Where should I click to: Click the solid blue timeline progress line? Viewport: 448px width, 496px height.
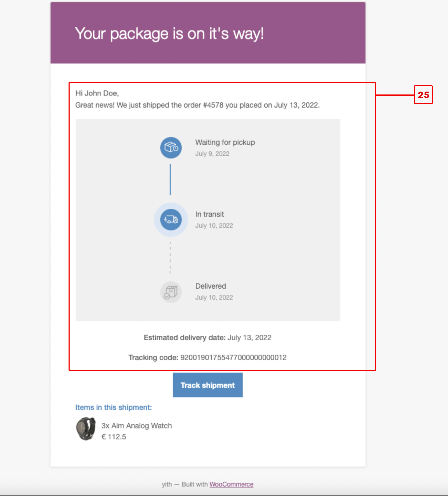click(170, 180)
